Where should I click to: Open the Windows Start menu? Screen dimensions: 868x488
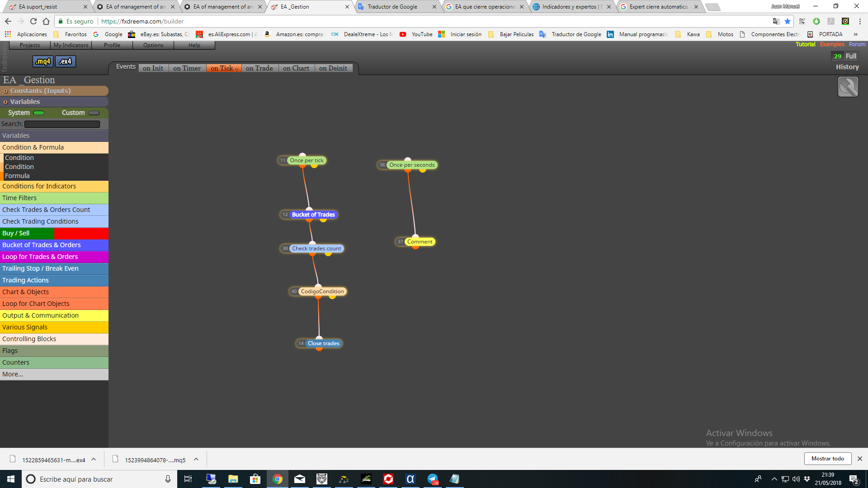[x=11, y=479]
